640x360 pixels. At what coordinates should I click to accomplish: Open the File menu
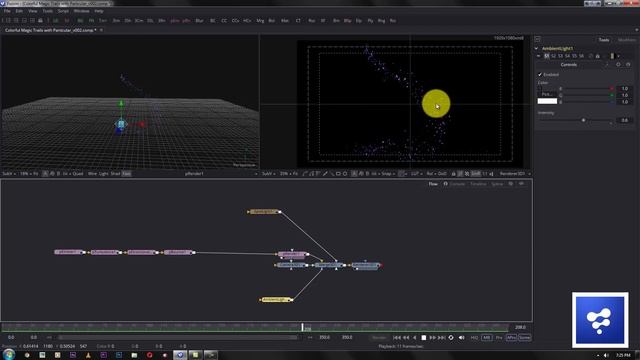7,11
